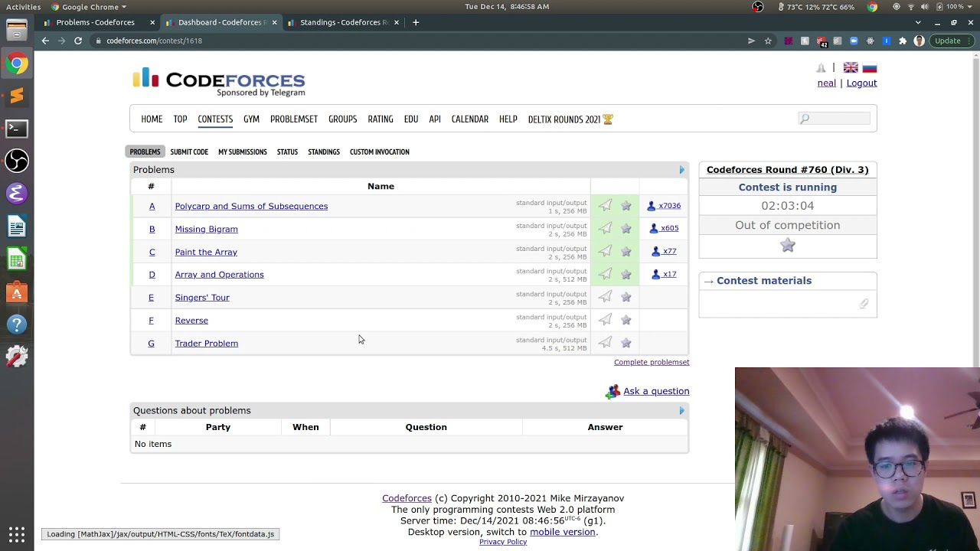Toggle contest favorite star in sidebar
The image size is (980, 551).
[788, 245]
